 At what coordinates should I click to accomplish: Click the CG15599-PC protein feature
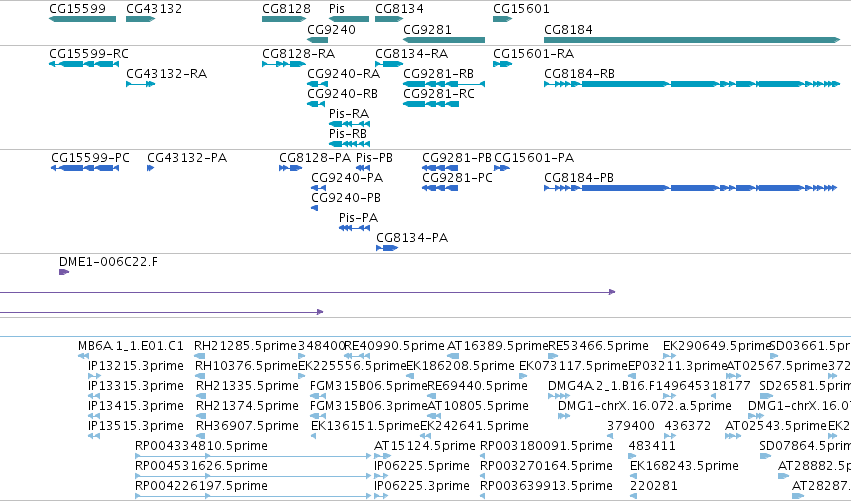point(85,168)
